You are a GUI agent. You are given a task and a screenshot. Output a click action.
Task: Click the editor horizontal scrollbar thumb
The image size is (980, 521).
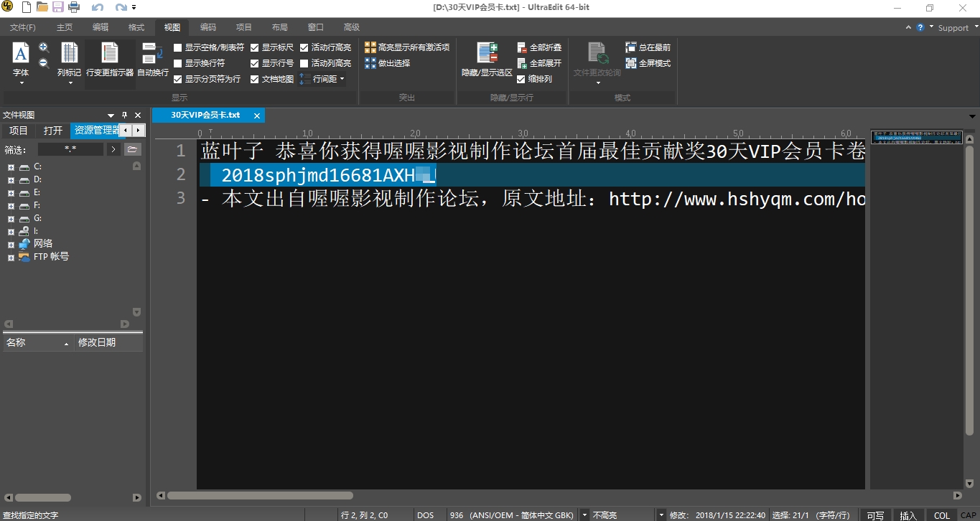(260, 495)
